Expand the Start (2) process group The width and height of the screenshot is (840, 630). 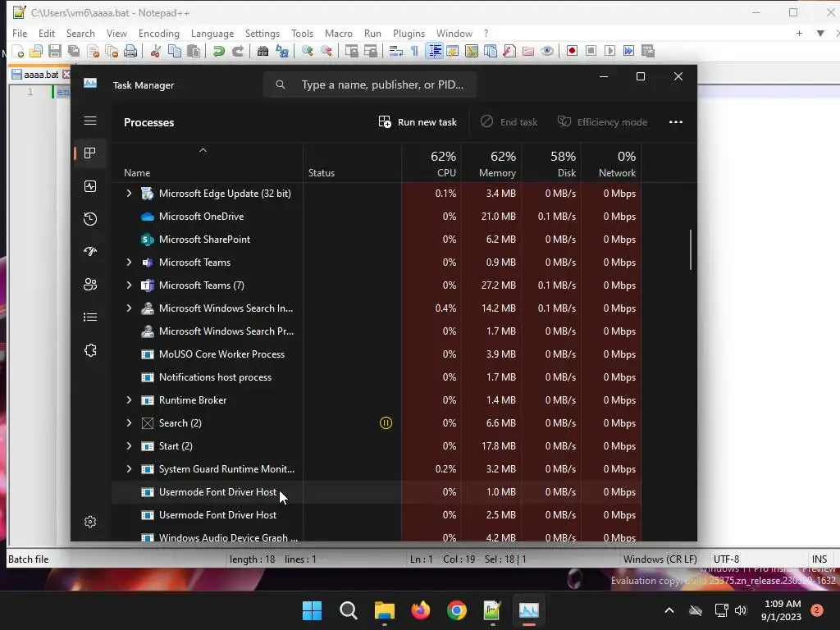[x=129, y=445]
